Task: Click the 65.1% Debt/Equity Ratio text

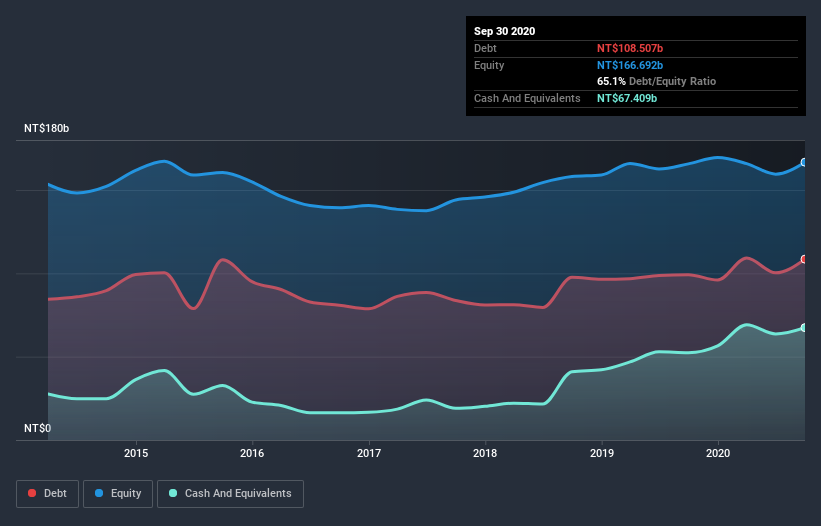Action: coord(656,81)
